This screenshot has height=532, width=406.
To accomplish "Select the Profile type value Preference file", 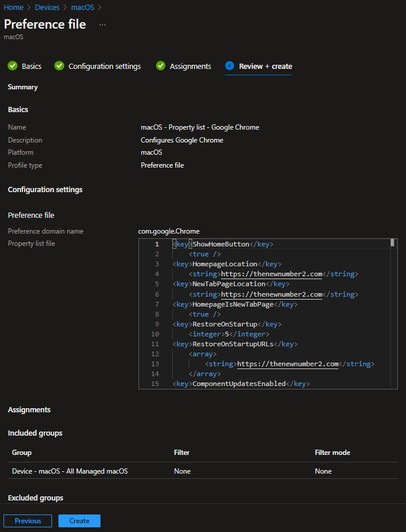I will pyautogui.click(x=162, y=165).
